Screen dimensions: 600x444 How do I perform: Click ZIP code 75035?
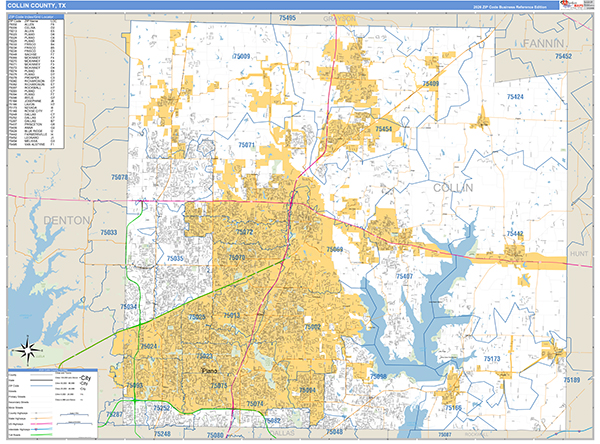pyautogui.click(x=175, y=258)
